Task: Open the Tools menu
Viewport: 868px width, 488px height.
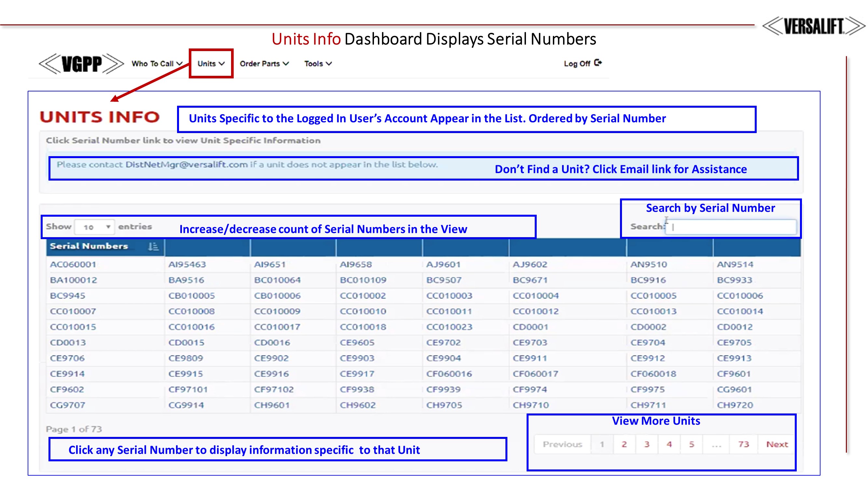Action: click(x=318, y=64)
